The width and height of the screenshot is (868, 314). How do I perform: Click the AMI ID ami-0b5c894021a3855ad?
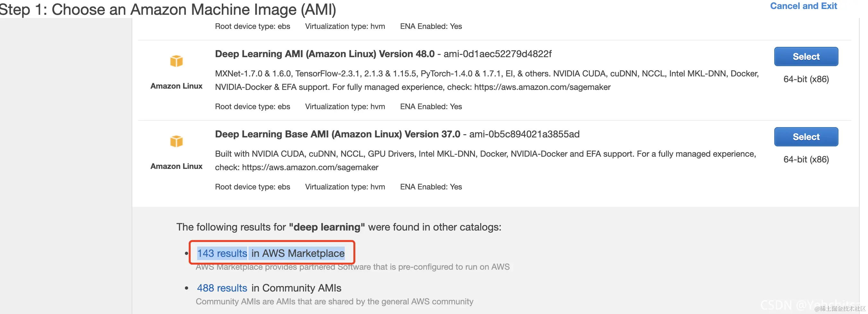coord(524,134)
